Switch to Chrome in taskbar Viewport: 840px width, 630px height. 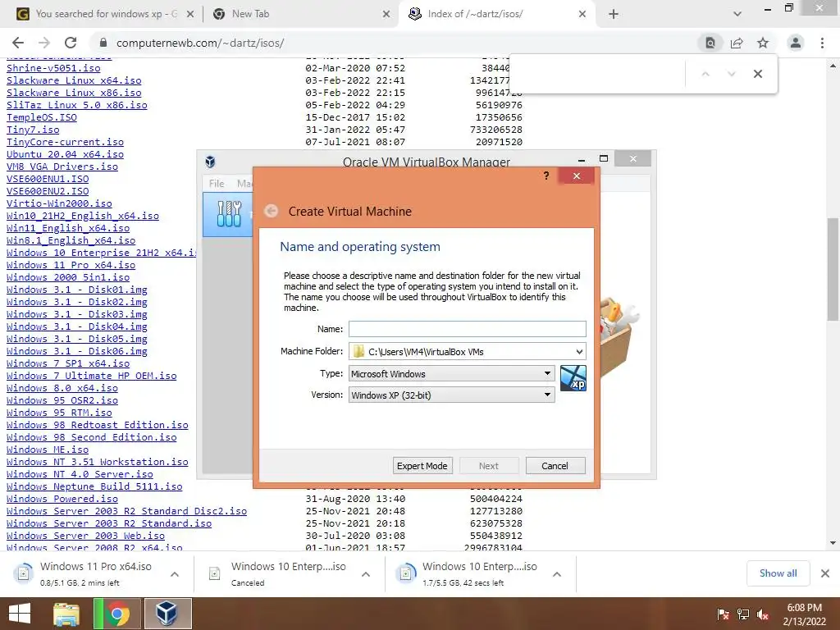coord(116,614)
